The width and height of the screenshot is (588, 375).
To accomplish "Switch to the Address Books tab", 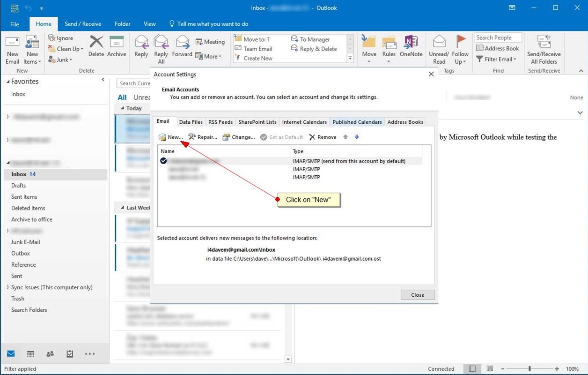I will coord(405,122).
